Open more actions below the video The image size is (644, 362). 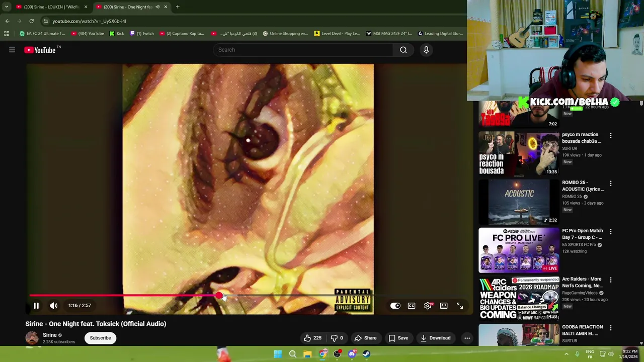point(467,338)
